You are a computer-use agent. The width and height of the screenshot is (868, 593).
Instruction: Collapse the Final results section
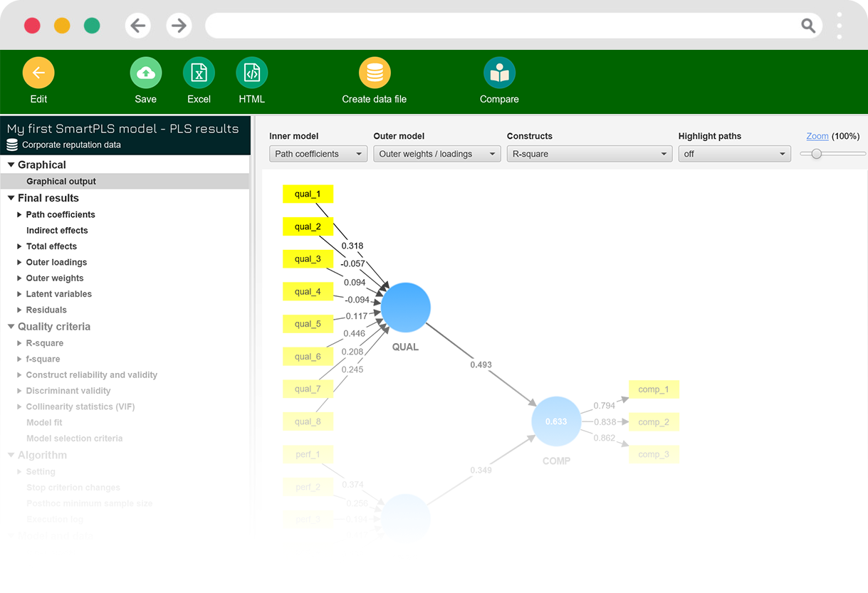(x=11, y=198)
